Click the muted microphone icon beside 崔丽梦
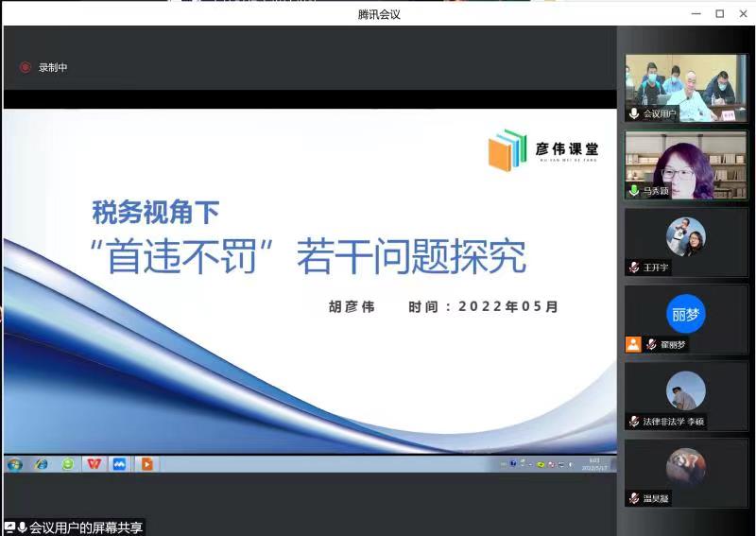Viewport: 756px width, 536px height. tap(651, 345)
